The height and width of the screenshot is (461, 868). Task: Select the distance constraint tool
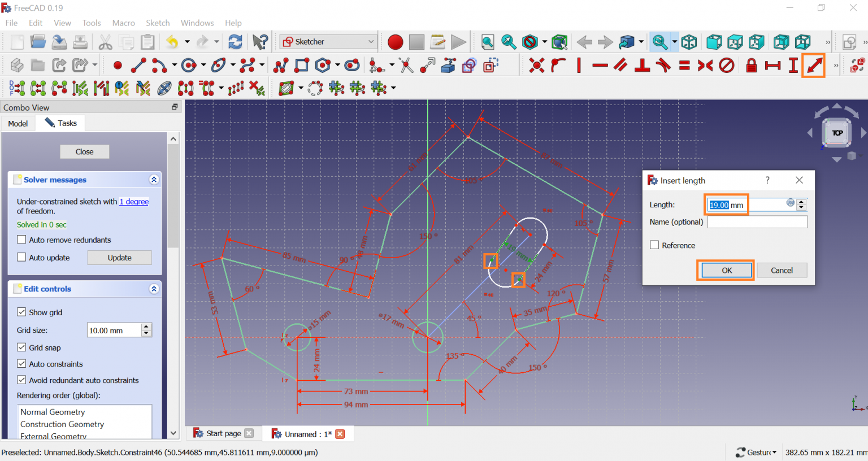[814, 66]
